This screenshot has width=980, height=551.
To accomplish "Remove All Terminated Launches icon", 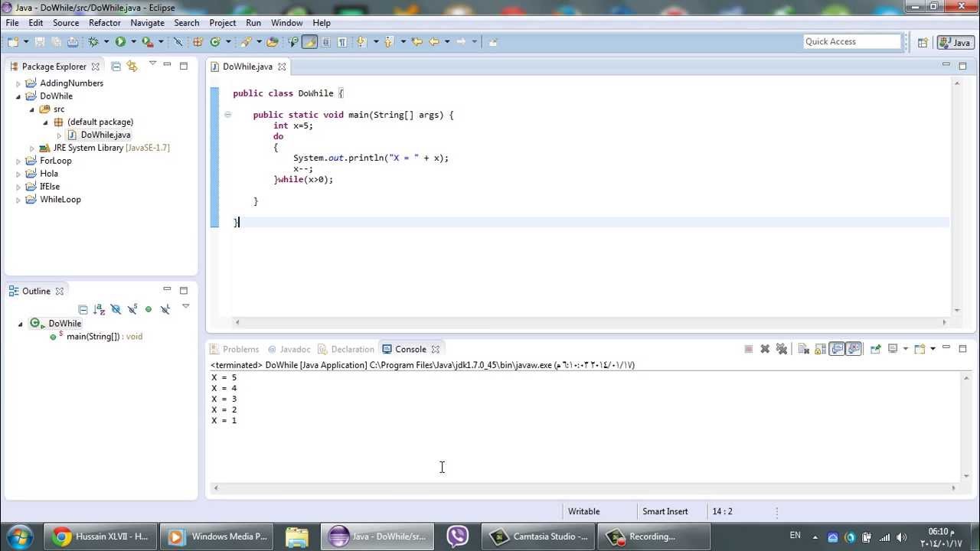I will coord(782,349).
